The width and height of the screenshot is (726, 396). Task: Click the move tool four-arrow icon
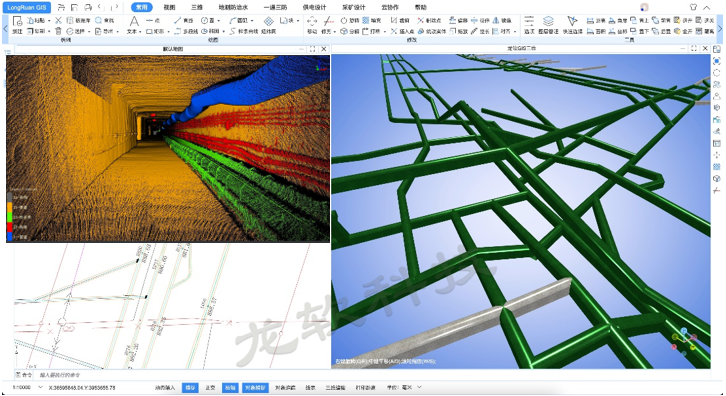coord(312,21)
